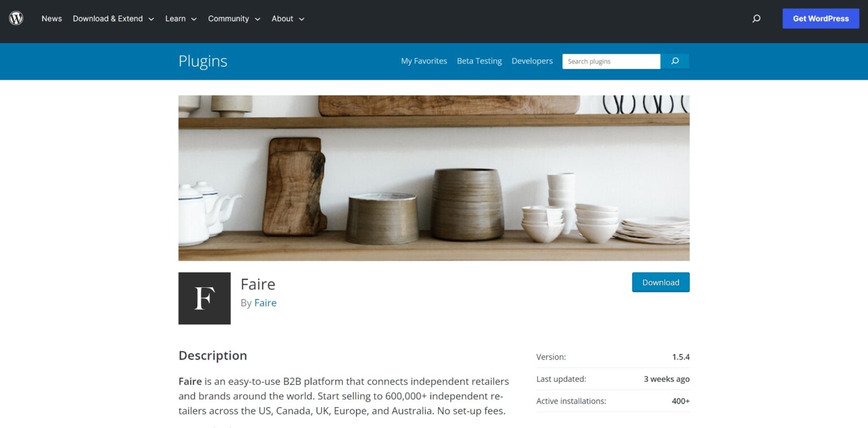Image resolution: width=868 pixels, height=428 pixels.
Task: Expand the About menu chevron
Action: pos(302,19)
